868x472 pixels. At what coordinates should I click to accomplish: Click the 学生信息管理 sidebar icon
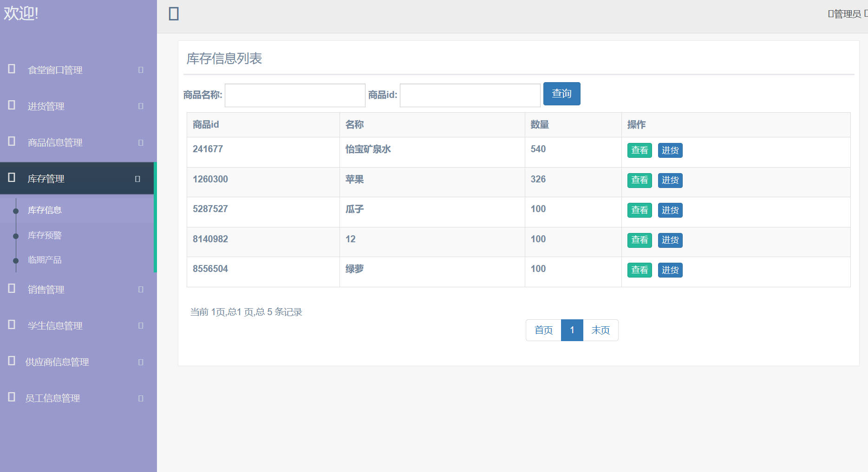click(x=11, y=325)
